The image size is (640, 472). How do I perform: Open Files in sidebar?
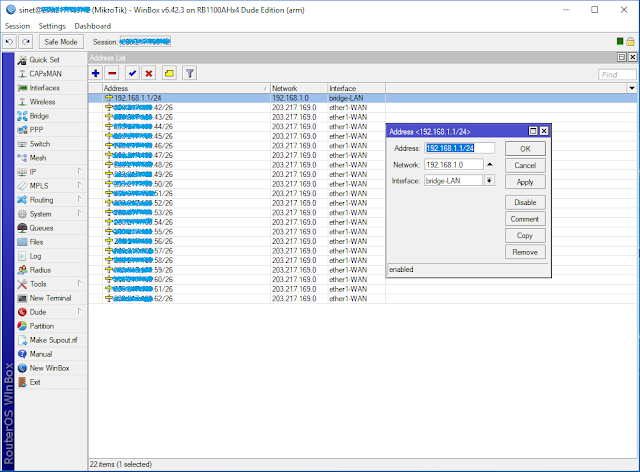pos(51,242)
